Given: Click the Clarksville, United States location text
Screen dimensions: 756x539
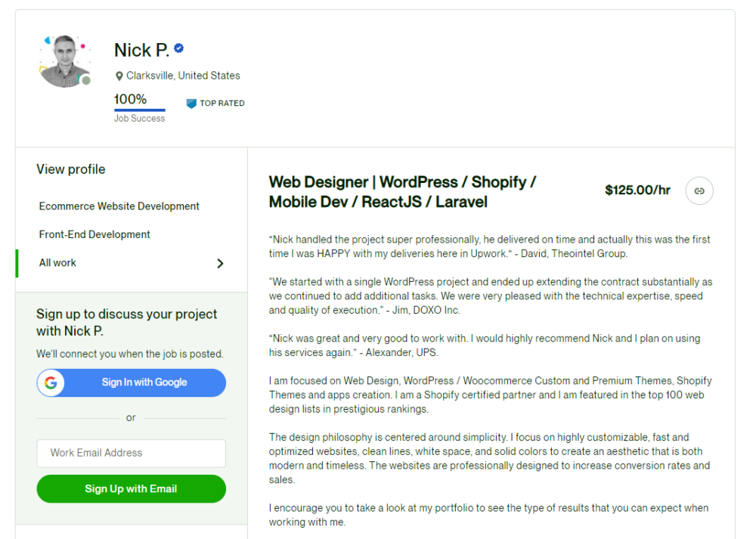Looking at the screenshot, I should point(183,76).
